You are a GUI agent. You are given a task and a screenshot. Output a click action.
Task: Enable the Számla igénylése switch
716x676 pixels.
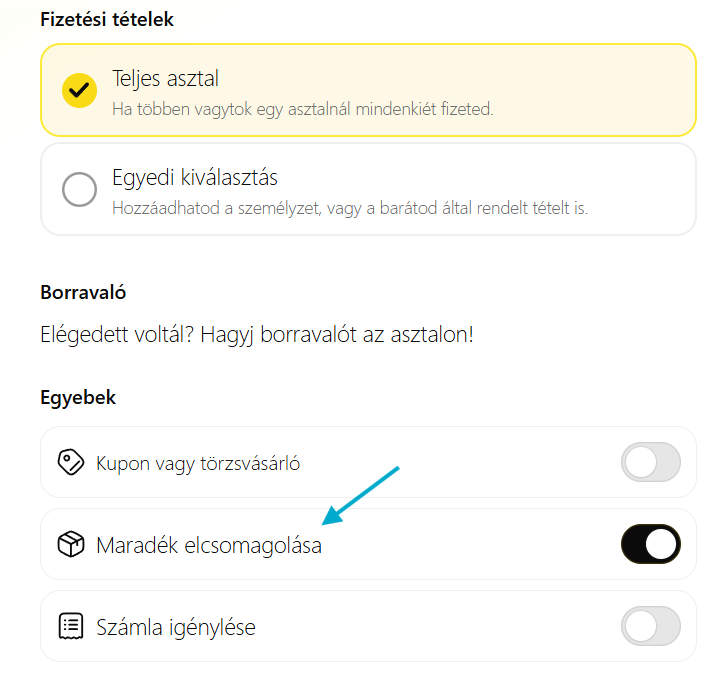tap(650, 627)
